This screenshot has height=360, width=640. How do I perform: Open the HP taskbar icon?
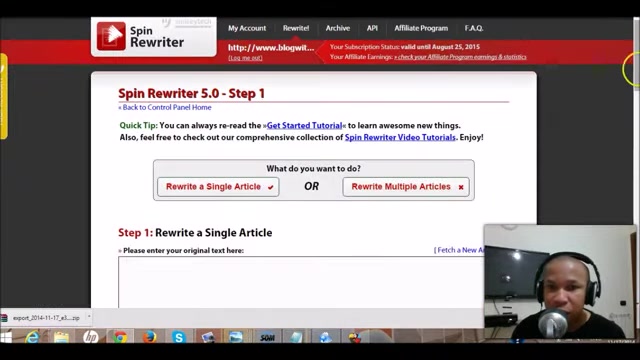[x=91, y=337]
